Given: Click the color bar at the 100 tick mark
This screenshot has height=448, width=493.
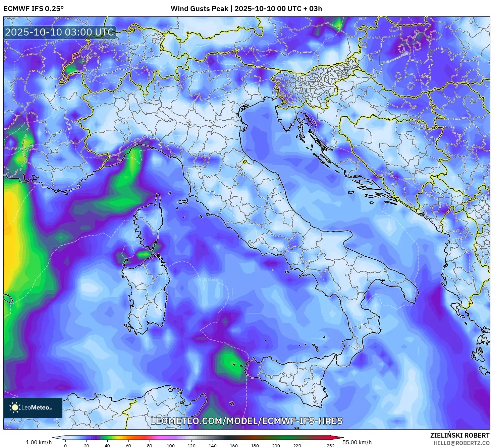Looking at the screenshot, I should [x=171, y=438].
